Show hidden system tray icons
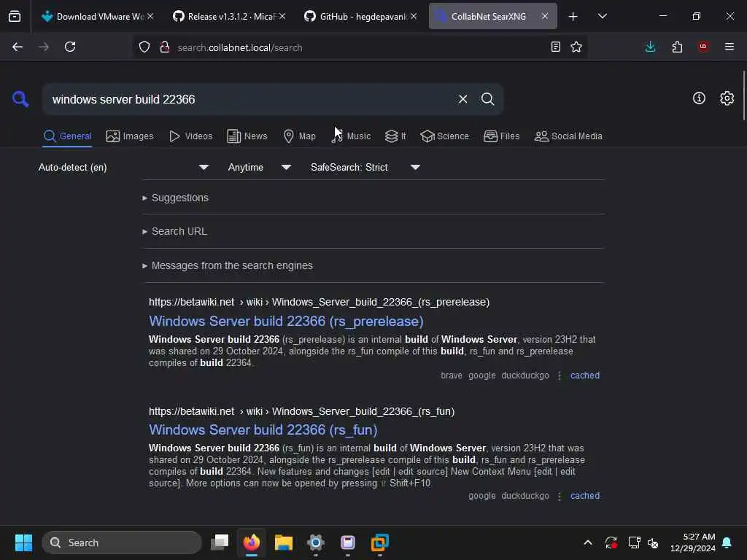 [x=588, y=542]
